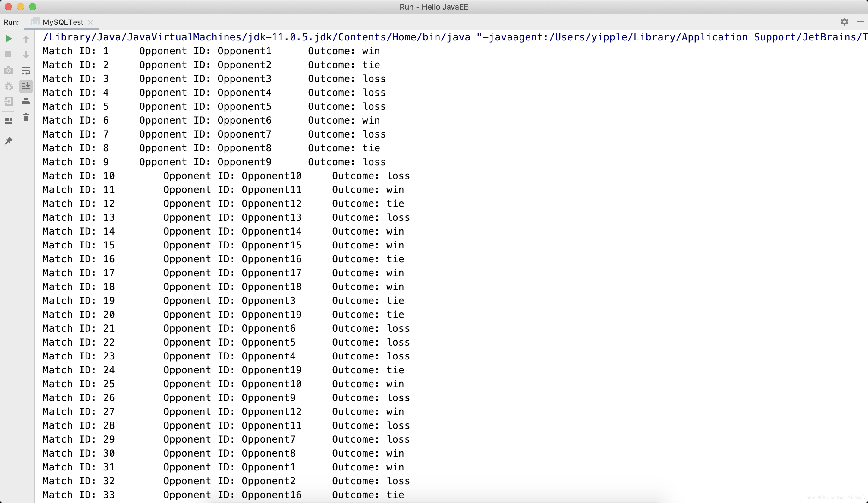Click the 'Match ID: 33' text
Image resolution: width=868 pixels, height=503 pixels.
click(79, 495)
